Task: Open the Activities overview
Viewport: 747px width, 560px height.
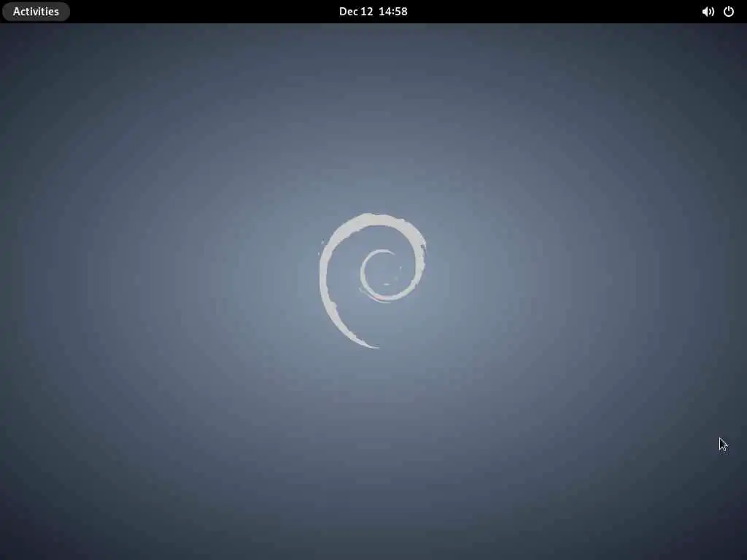Action: [36, 12]
